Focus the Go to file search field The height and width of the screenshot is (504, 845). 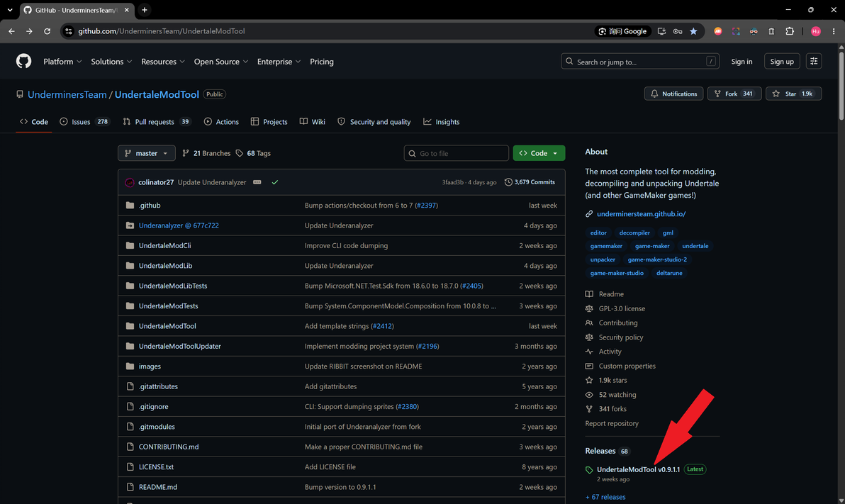click(x=456, y=153)
